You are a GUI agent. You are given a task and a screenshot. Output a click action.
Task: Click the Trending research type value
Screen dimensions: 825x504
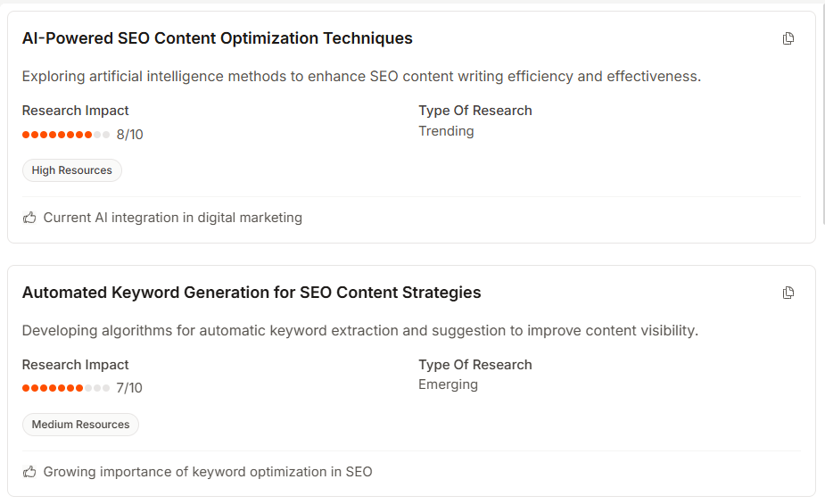tap(446, 131)
